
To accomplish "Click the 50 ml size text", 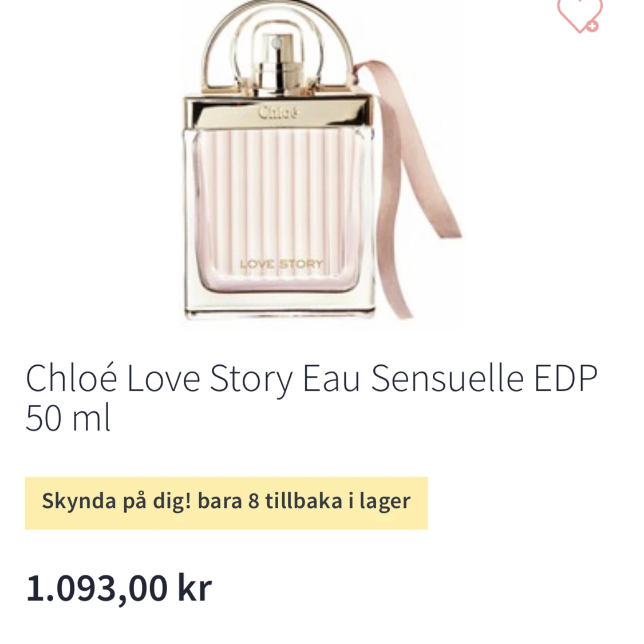I will pyautogui.click(x=68, y=418).
